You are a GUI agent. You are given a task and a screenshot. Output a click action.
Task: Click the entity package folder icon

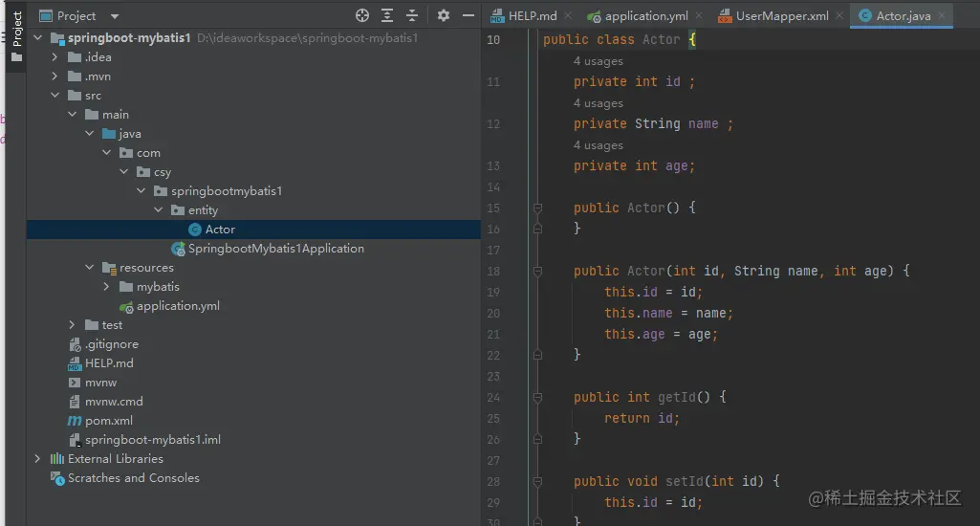coord(178,210)
